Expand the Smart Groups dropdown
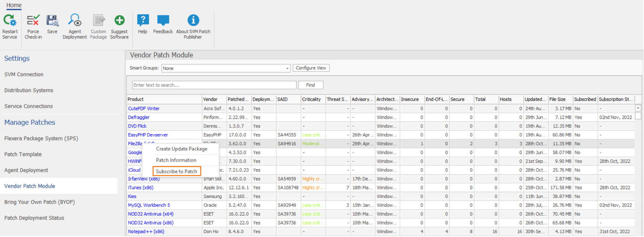 [x=287, y=68]
